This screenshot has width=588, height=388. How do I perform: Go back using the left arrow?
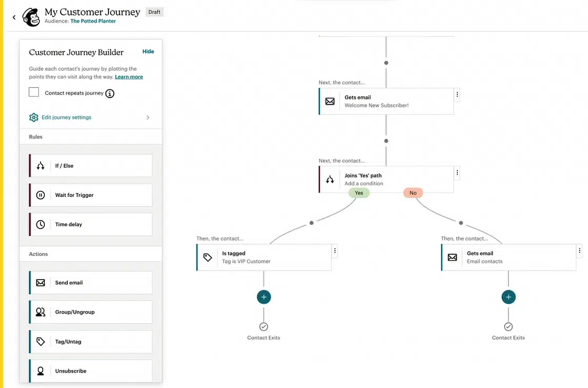[14, 17]
